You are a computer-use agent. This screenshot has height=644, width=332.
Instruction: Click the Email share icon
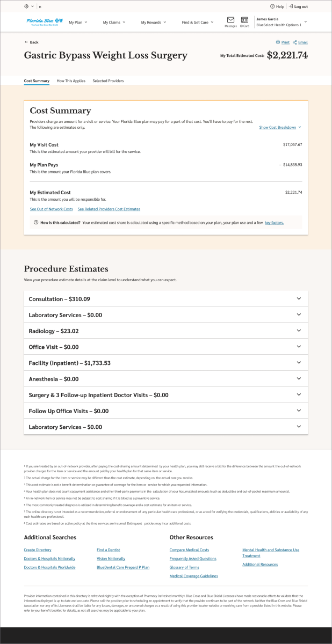click(295, 42)
